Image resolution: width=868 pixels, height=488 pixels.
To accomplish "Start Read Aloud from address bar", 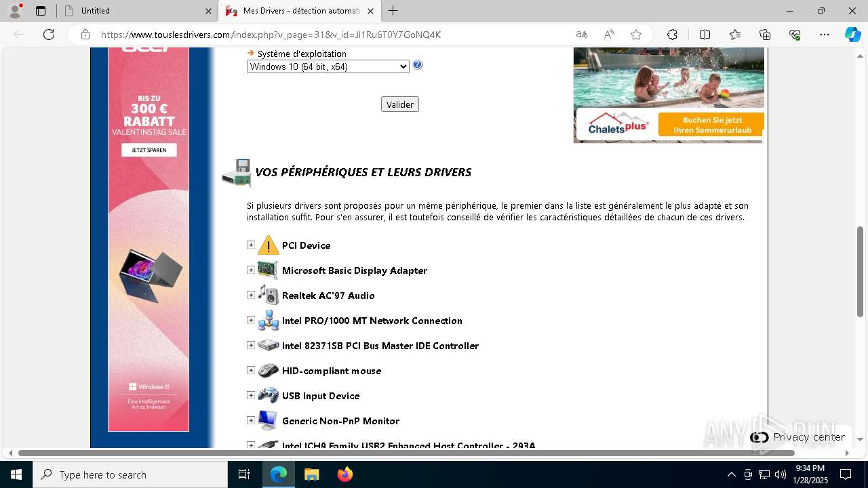I will [609, 35].
